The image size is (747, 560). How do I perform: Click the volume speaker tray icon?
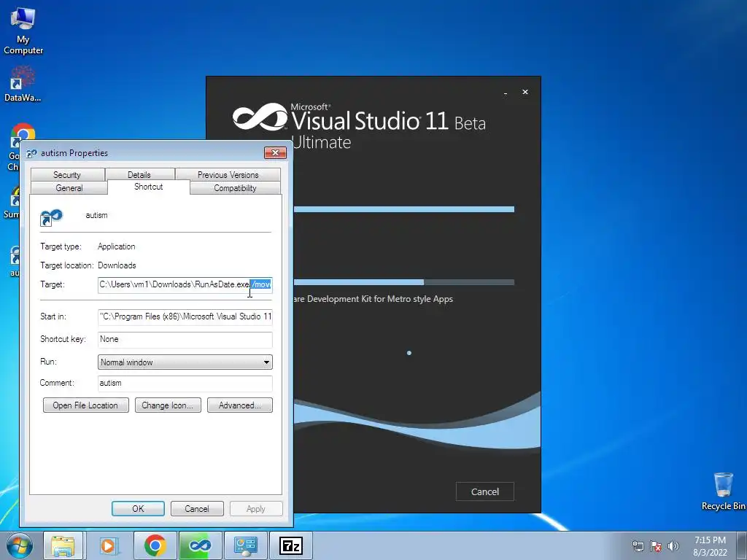(x=673, y=546)
